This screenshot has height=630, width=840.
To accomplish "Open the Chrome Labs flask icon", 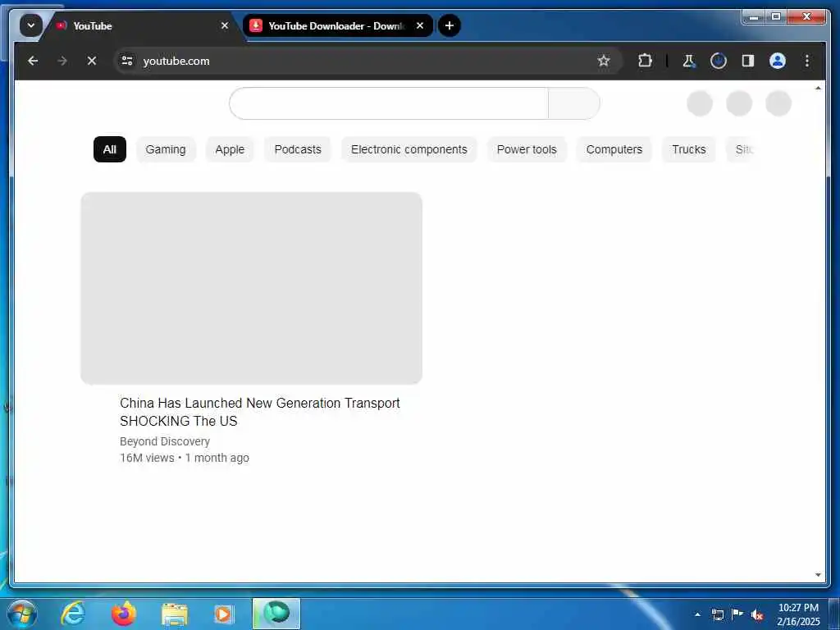I will point(689,61).
